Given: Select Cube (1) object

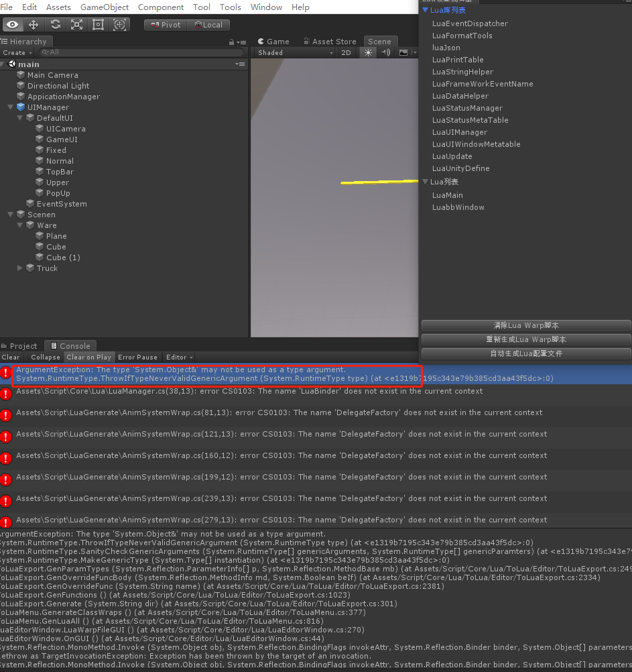Looking at the screenshot, I should 63,257.
